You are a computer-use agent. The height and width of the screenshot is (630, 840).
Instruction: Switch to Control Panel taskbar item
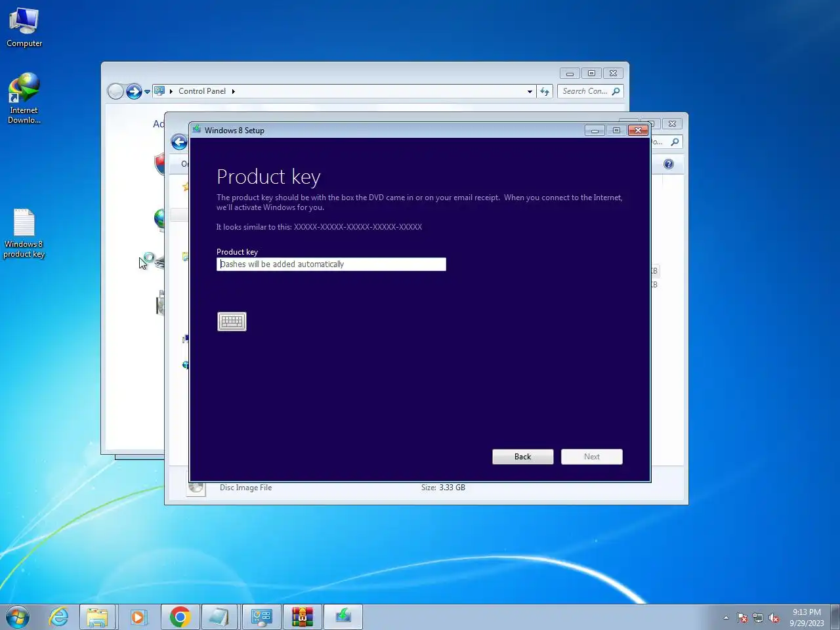(261, 617)
